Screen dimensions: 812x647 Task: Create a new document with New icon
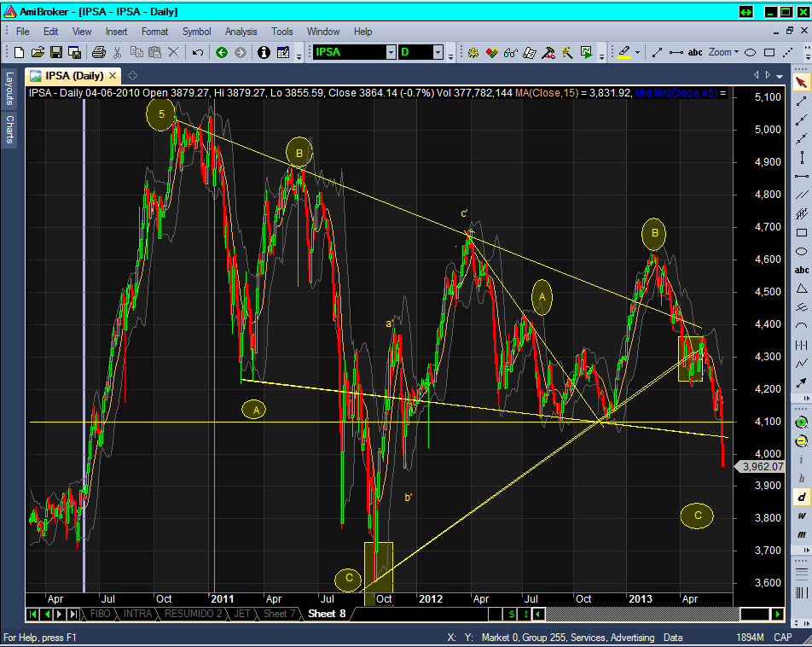click(19, 52)
